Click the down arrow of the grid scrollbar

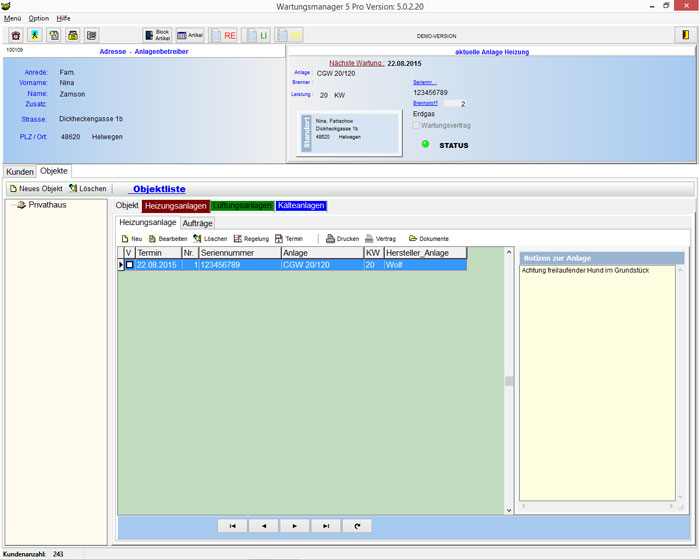(x=509, y=510)
